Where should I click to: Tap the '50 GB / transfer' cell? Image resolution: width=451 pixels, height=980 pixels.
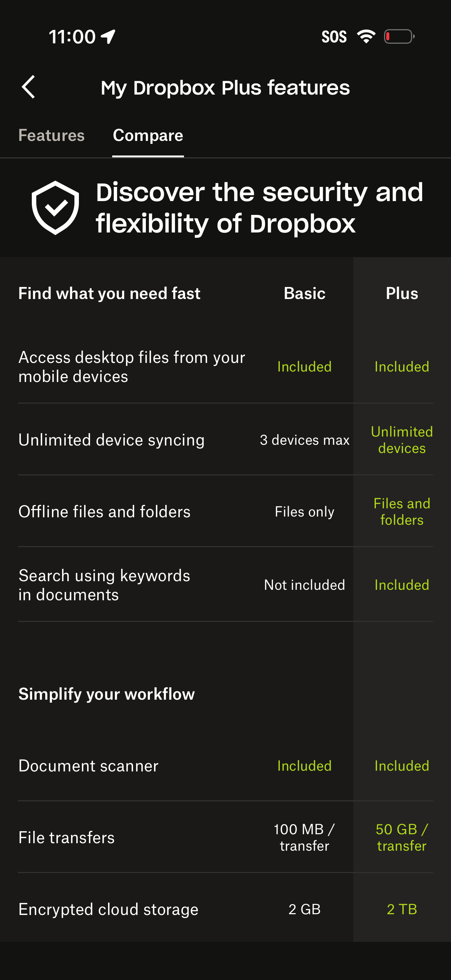coord(402,838)
